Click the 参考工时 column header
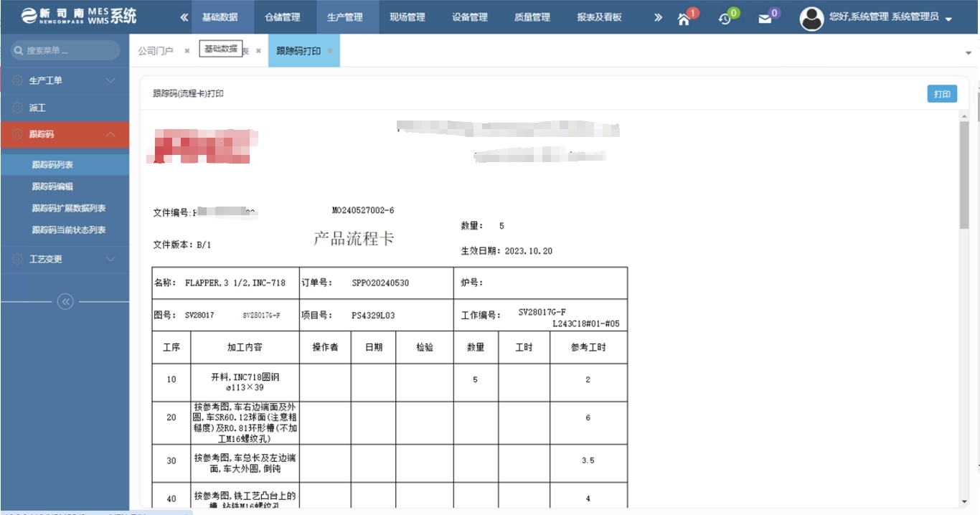Image resolution: width=980 pixels, height=515 pixels. (x=588, y=347)
